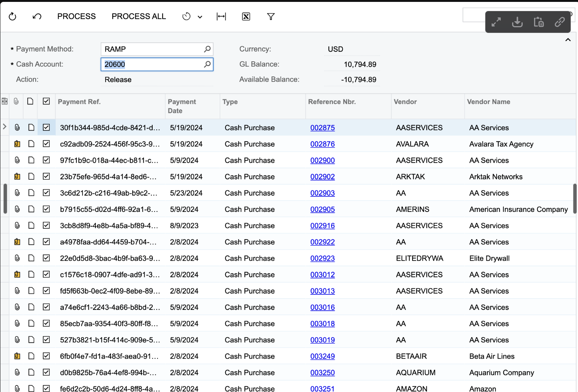Open Cash Account lookup magnifier
Image resolution: width=578 pixels, height=392 pixels.
[207, 64]
